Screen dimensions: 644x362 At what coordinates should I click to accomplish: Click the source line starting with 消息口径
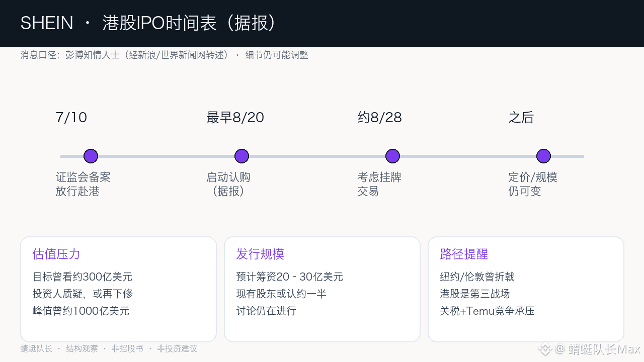pyautogui.click(x=164, y=55)
